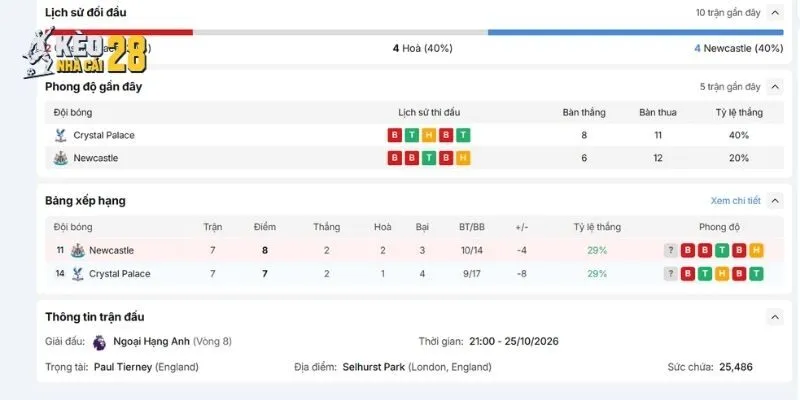Select Newcastle name in recent form table
Screen dimensions: 800x400
tap(95, 158)
